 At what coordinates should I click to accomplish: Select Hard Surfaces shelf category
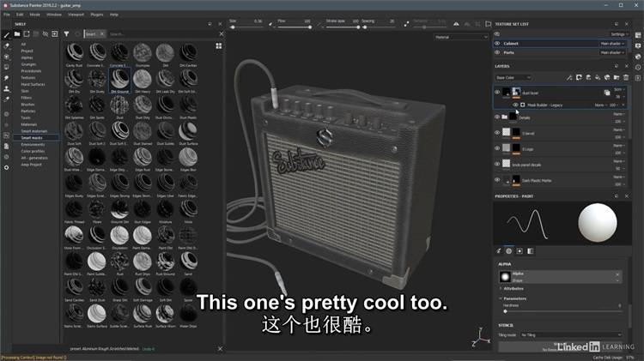point(33,85)
